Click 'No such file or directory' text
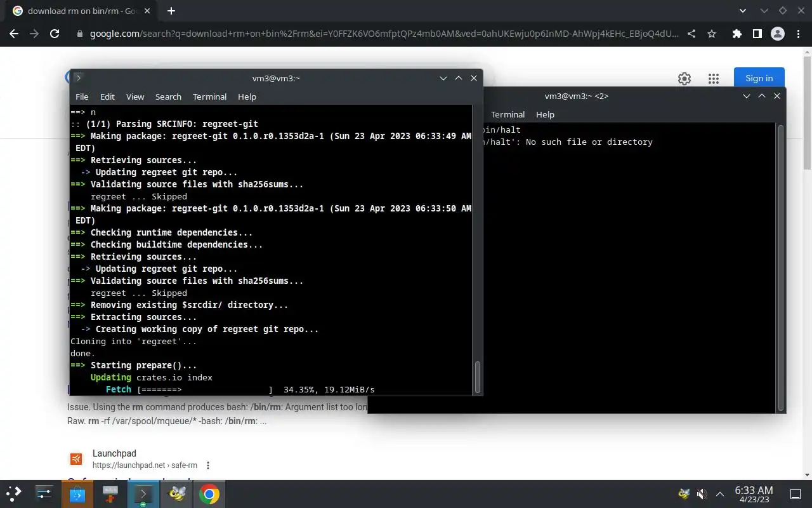This screenshot has height=508, width=812. point(589,142)
